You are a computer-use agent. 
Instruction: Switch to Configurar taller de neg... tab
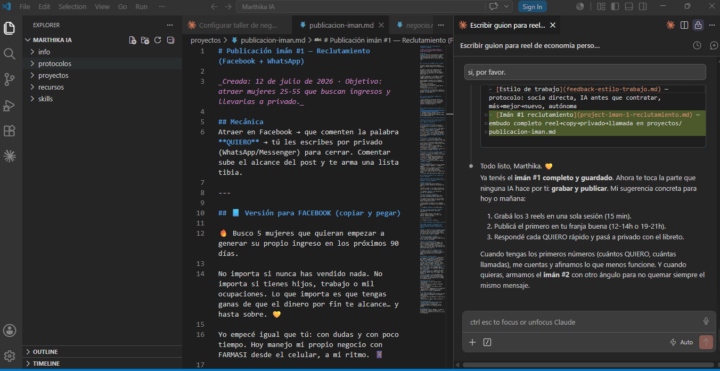click(x=237, y=25)
